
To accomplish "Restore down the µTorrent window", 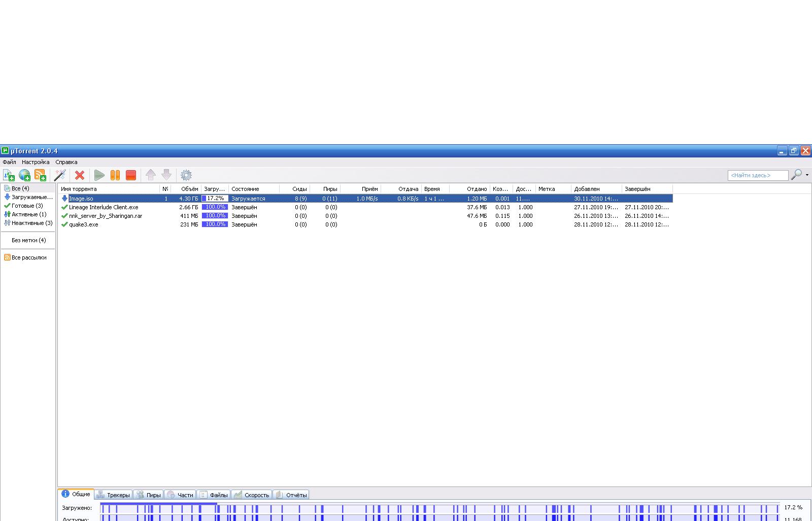I will tap(793, 151).
